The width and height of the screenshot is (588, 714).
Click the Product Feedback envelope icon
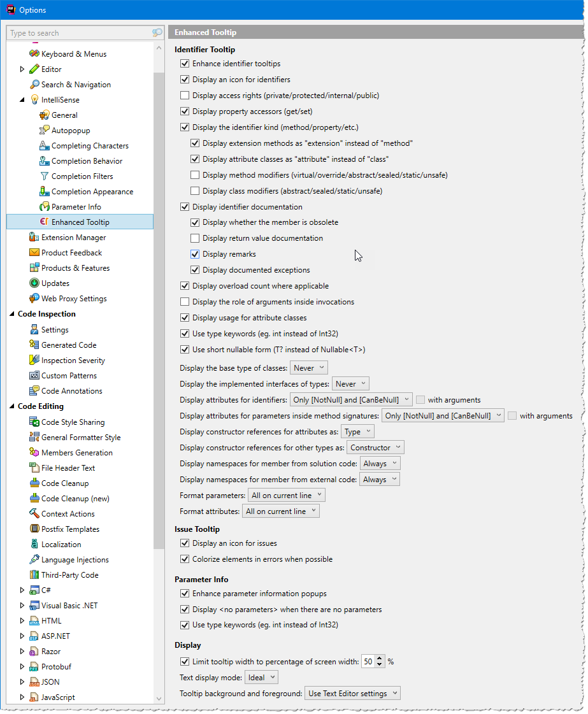[x=34, y=253]
